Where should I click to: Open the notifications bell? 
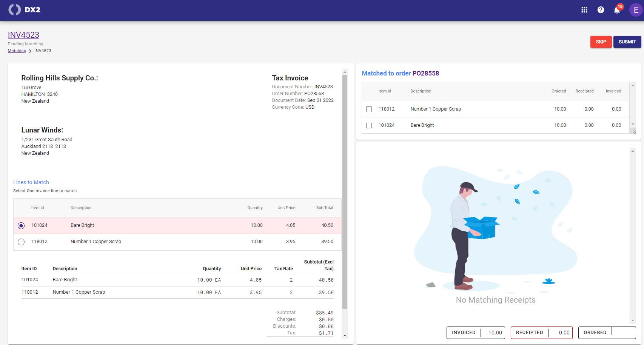[x=617, y=10]
